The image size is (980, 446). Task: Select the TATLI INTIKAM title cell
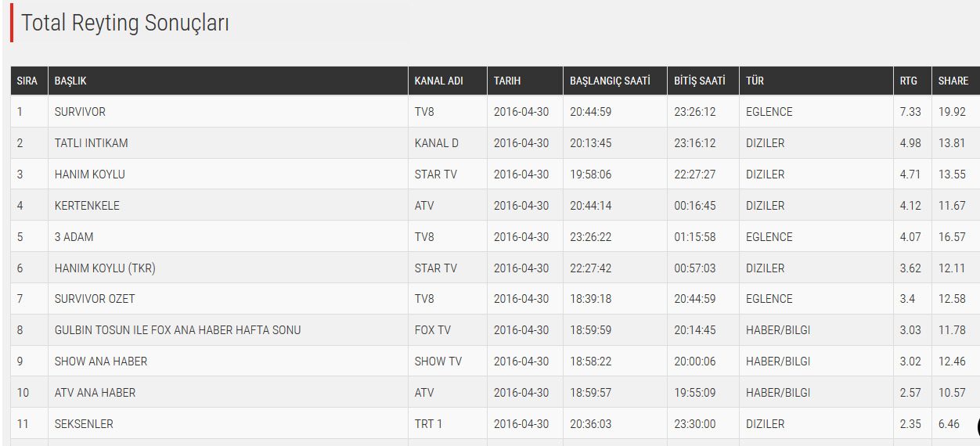[91, 143]
